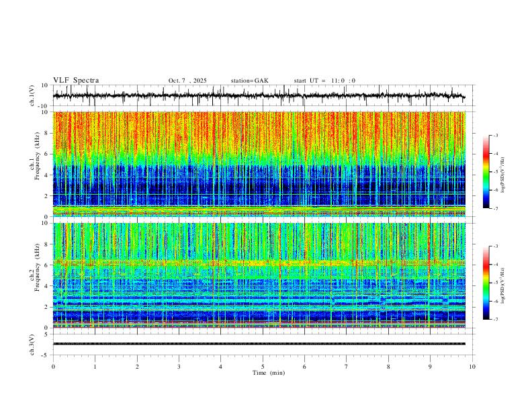Click the 2 kHz tick label of ch.2 spectrogram

coord(47,307)
